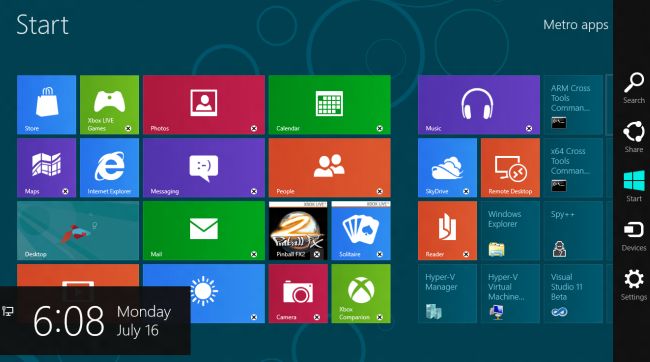This screenshot has height=362, width=650.
Task: Click the x badge on Reader tile
Action: pyautogui.click(x=466, y=254)
